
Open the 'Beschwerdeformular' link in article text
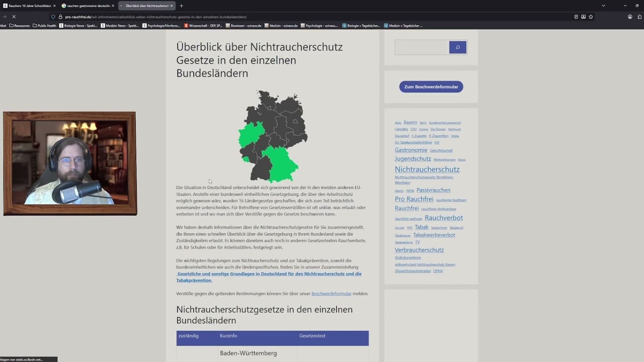point(332,294)
